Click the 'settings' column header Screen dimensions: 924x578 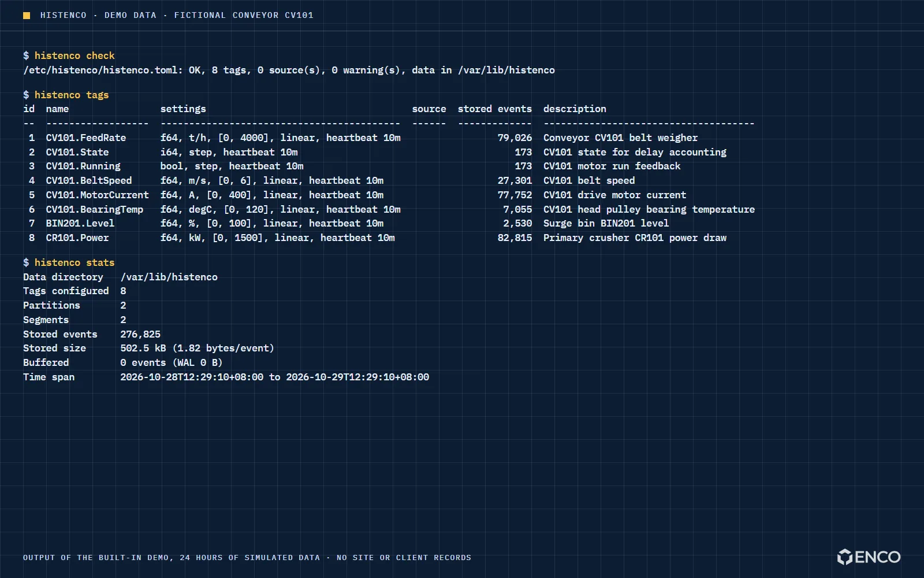click(x=183, y=109)
